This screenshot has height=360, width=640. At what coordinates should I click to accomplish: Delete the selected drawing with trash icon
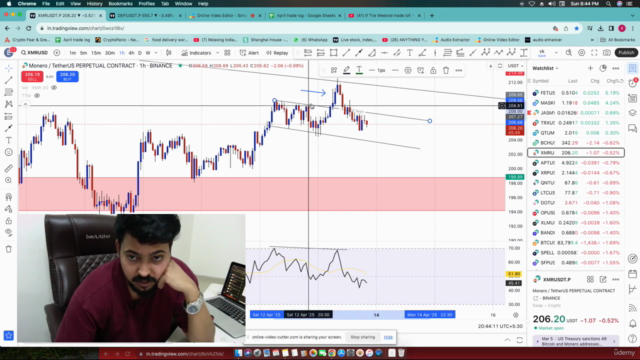(446, 71)
